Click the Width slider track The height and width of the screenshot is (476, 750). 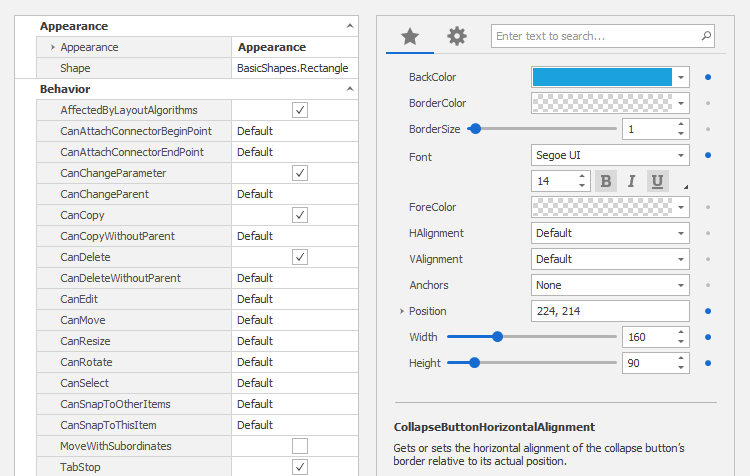point(560,337)
